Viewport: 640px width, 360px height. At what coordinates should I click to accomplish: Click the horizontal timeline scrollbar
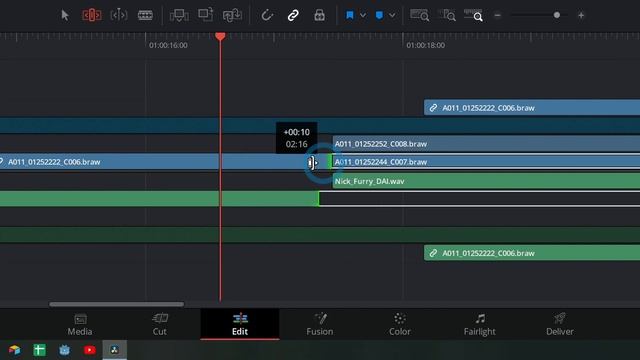116,304
